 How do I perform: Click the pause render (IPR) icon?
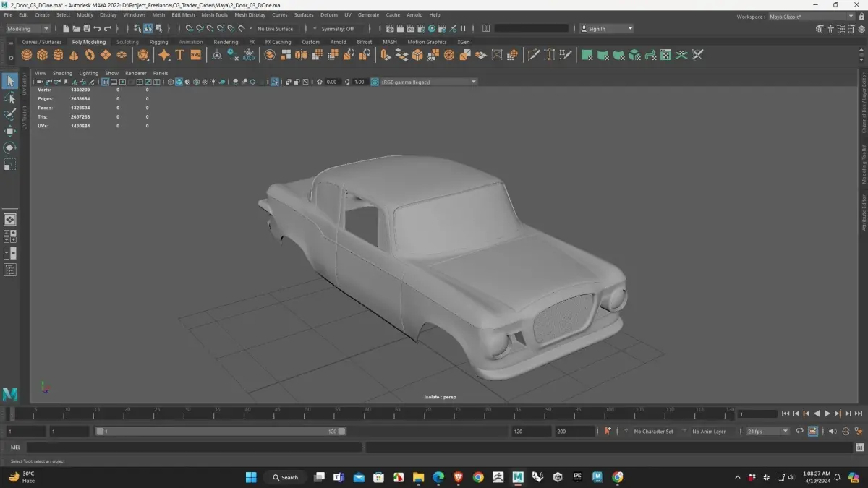pyautogui.click(x=464, y=29)
